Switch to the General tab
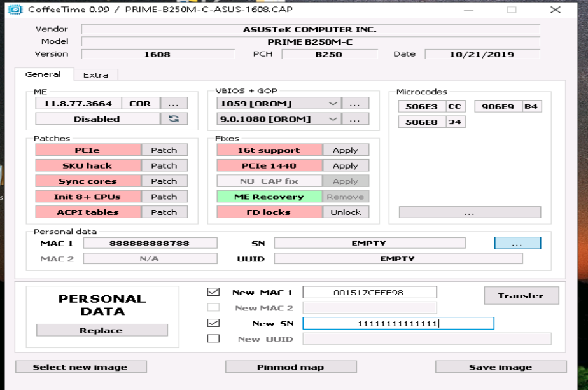 coord(43,74)
